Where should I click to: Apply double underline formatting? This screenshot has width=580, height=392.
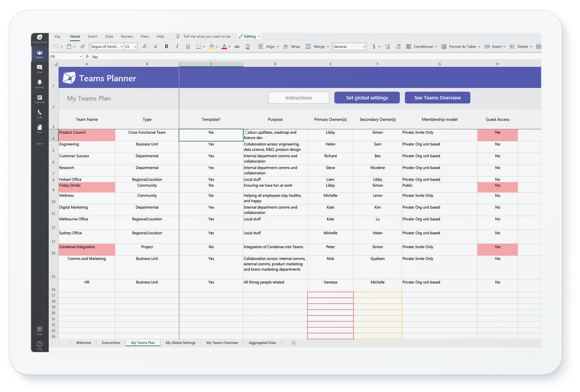[x=248, y=46]
